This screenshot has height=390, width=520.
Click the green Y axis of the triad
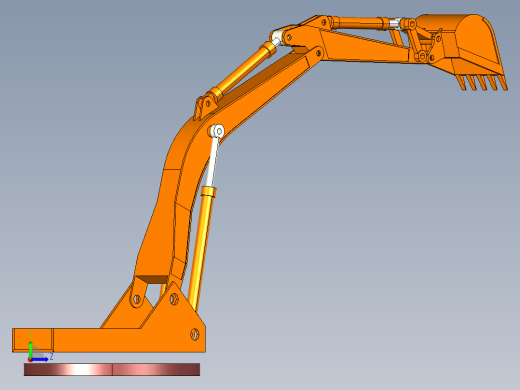30,349
